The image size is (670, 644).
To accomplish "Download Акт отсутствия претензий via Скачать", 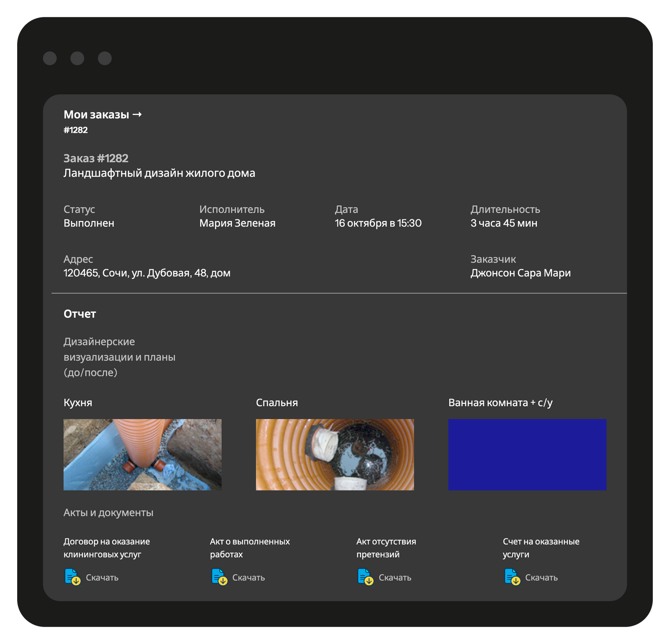I will point(395,577).
